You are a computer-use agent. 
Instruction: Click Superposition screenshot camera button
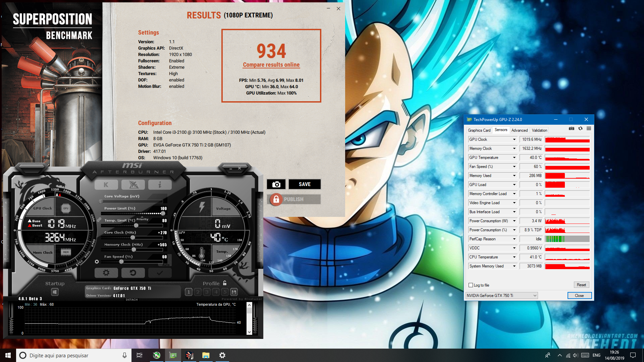(x=276, y=184)
